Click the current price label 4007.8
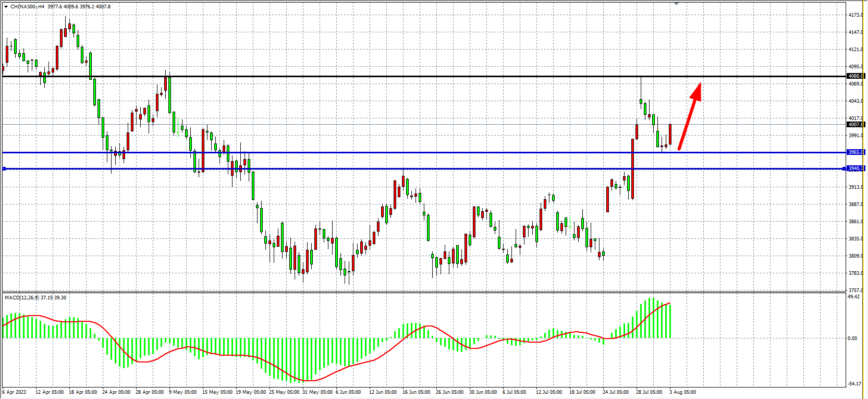This screenshot has height=399, width=868. pos(855,125)
